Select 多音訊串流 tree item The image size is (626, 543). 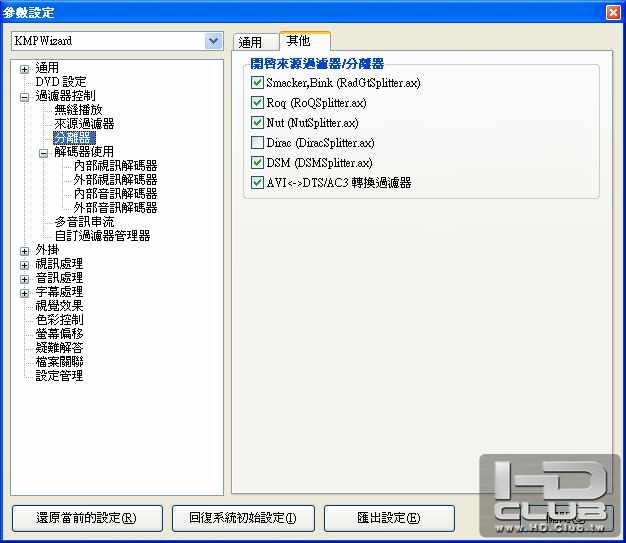(x=84, y=222)
